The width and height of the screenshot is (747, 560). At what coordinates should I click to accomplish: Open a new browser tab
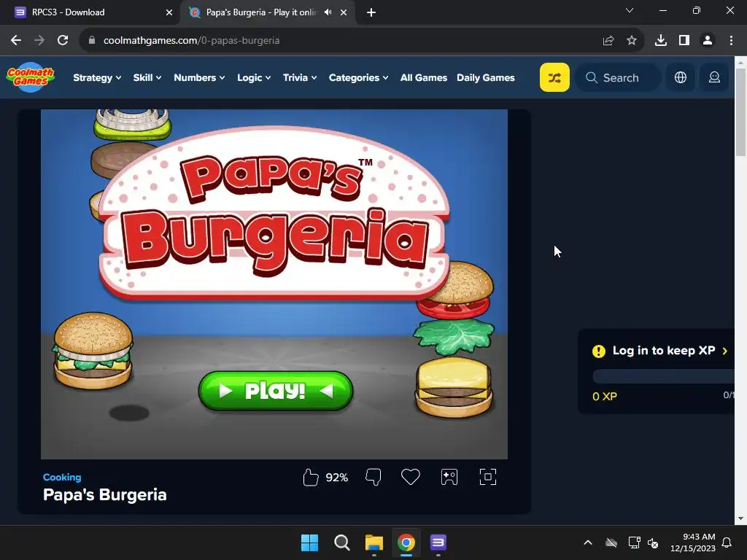[371, 13]
